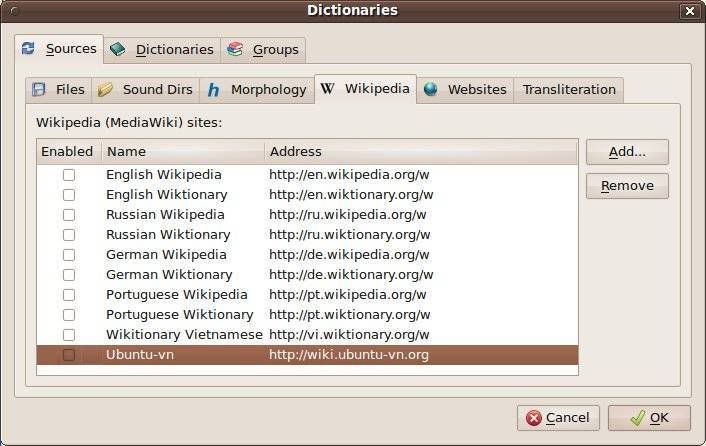Enable the English Wikipedia checkbox
This screenshot has width=706, height=446.
[x=69, y=175]
